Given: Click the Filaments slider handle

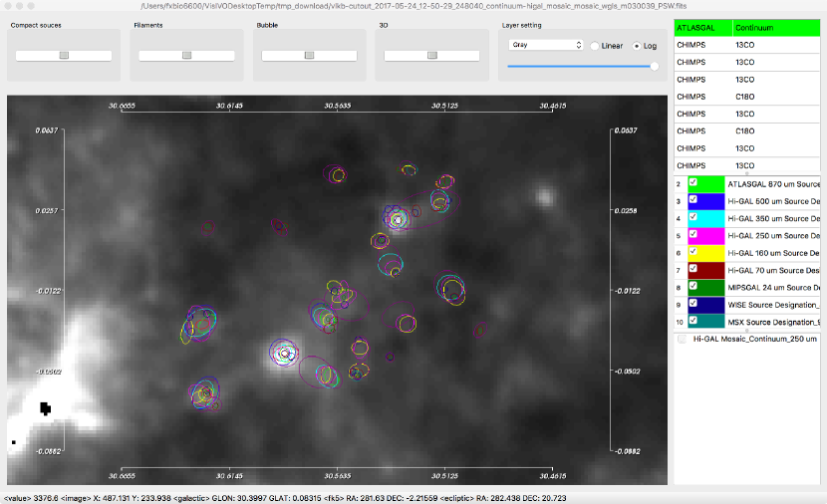Looking at the screenshot, I should (186, 56).
